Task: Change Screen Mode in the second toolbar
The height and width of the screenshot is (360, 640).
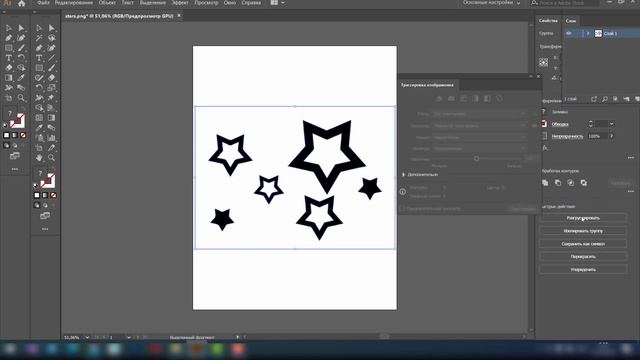Action: pos(45,216)
